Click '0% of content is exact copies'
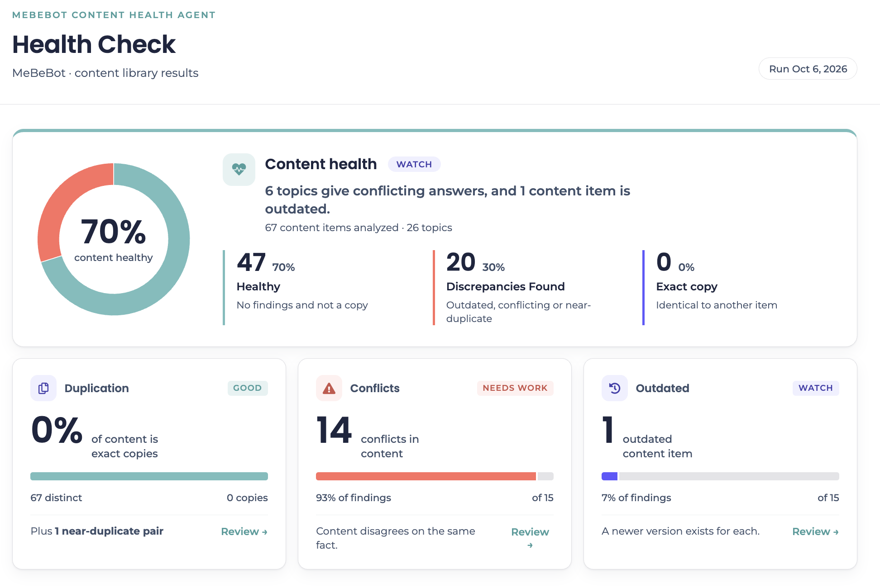 pos(95,436)
